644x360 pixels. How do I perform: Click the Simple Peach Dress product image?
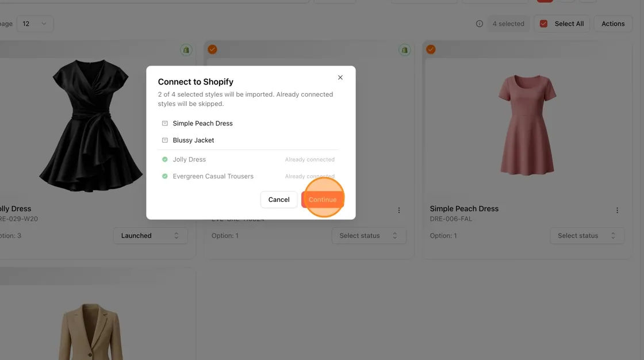coord(527,125)
